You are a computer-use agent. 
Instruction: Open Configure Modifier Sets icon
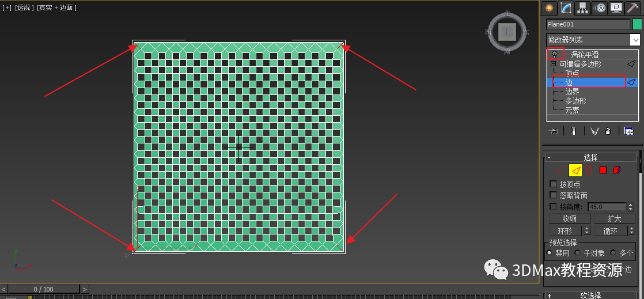coord(628,131)
